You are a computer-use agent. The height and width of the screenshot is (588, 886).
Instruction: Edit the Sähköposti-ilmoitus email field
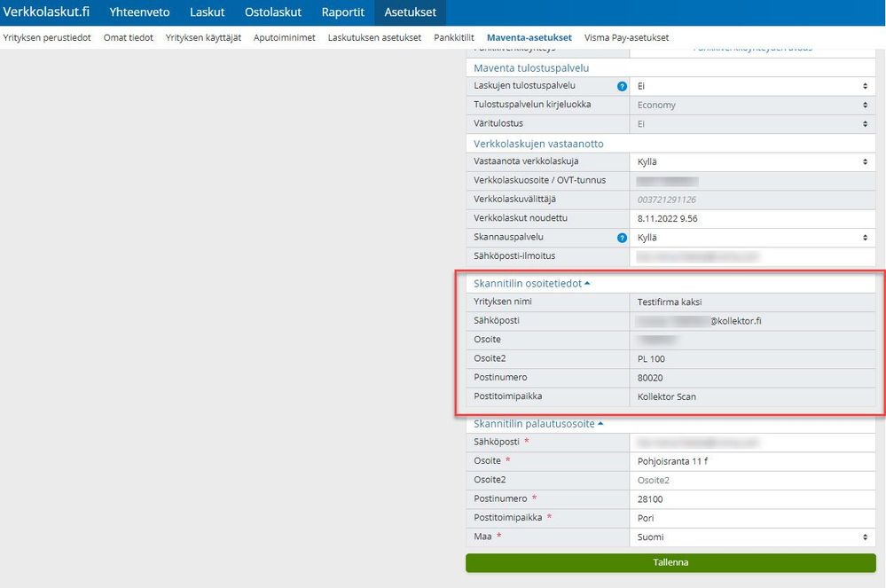point(753,256)
